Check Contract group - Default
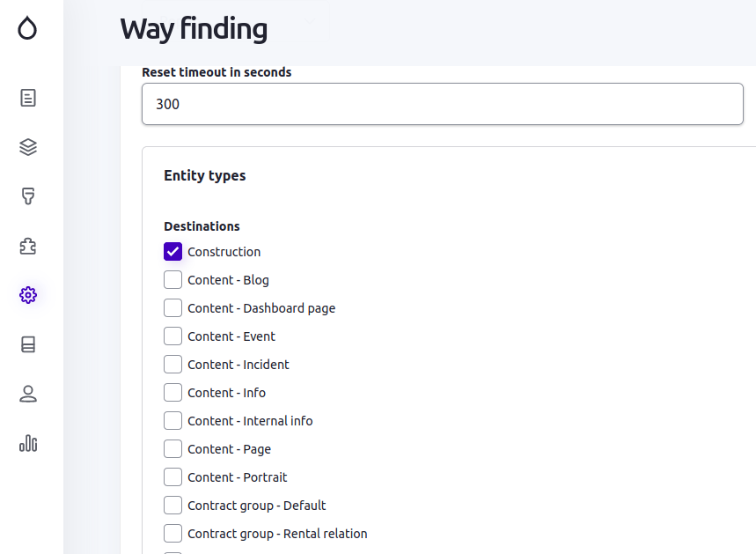Screen dimensions: 756x554 172,505
